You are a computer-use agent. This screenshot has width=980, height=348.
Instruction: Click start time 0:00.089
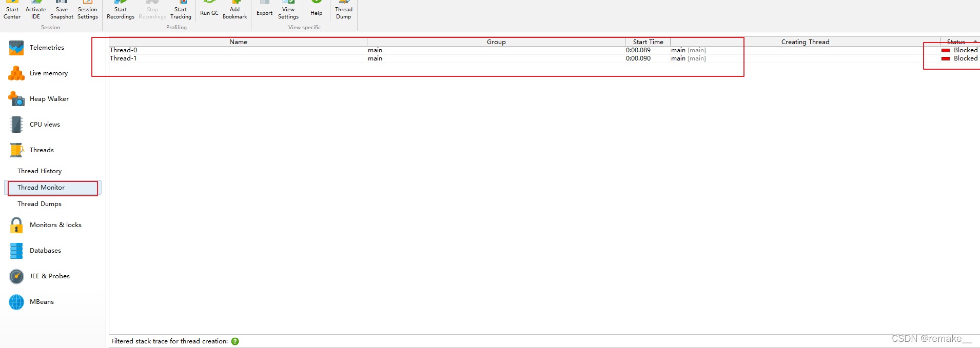click(x=638, y=50)
